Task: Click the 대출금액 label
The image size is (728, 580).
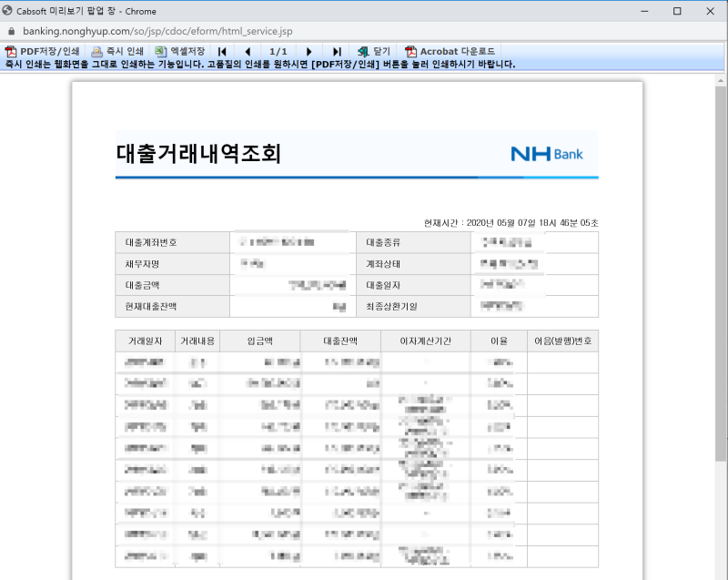Action: click(142, 285)
